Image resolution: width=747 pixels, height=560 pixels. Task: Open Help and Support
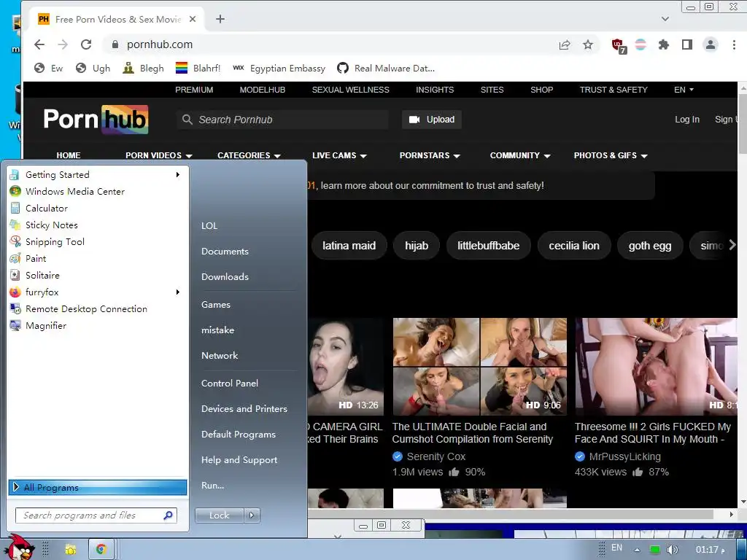(239, 460)
